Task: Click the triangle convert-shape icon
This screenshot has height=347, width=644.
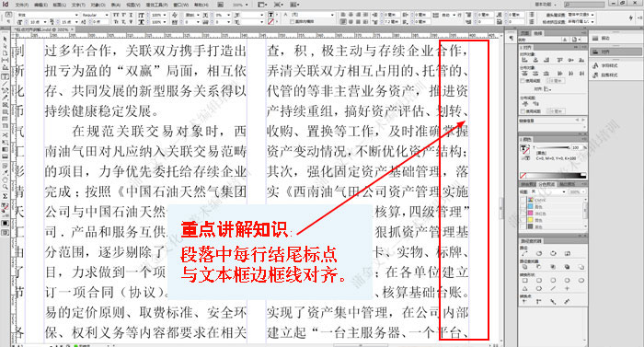Action: [x=525, y=289]
